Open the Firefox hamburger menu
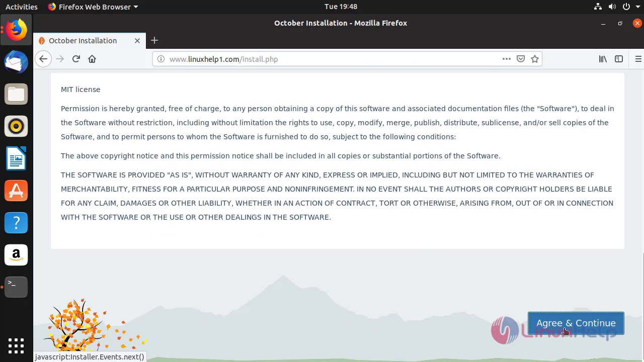The image size is (644, 362). 638,59
